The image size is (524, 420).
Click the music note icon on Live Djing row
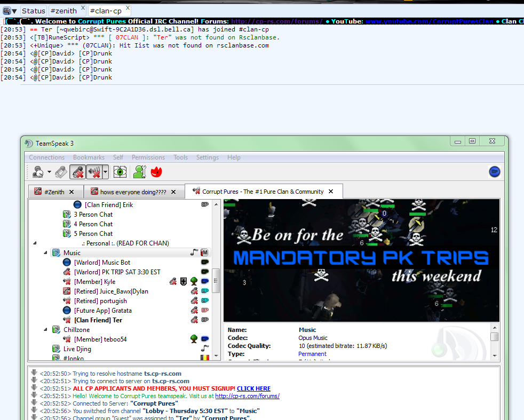pyautogui.click(x=204, y=348)
